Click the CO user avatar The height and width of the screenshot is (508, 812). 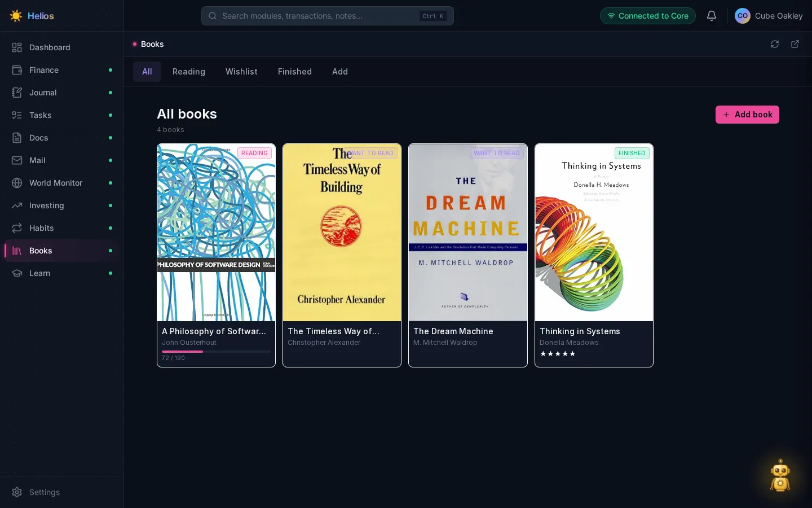[743, 16]
